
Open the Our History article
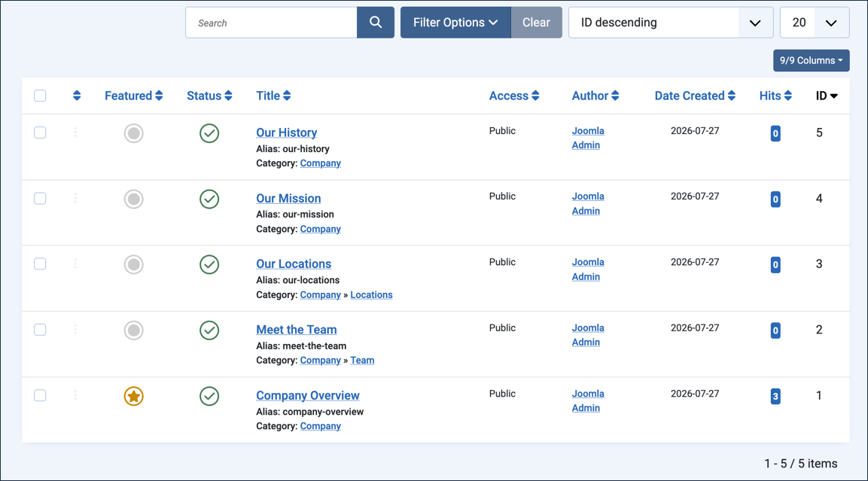(x=286, y=132)
